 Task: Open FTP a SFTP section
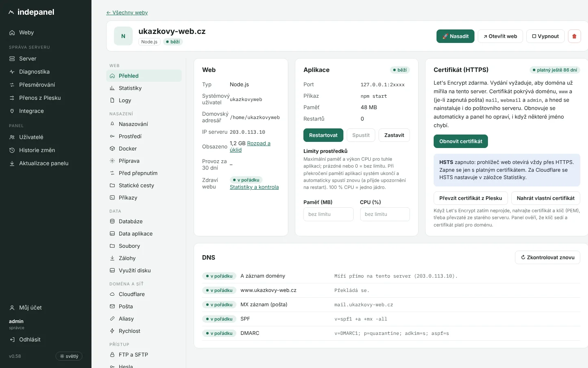point(144,355)
